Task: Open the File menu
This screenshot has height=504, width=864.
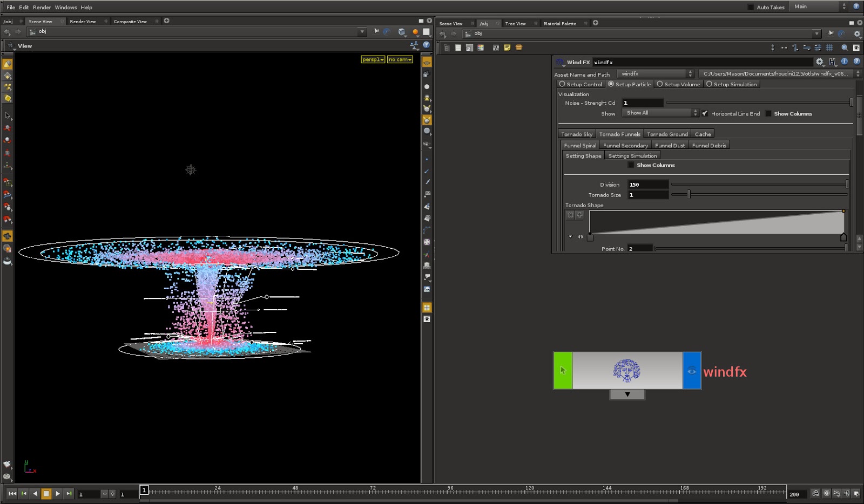Action: click(x=11, y=8)
